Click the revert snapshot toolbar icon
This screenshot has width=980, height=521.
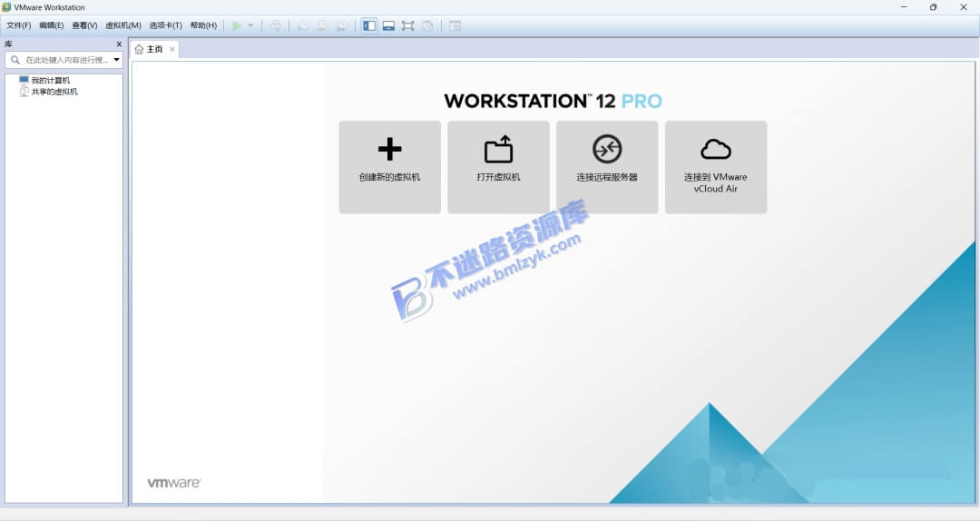pyautogui.click(x=322, y=25)
